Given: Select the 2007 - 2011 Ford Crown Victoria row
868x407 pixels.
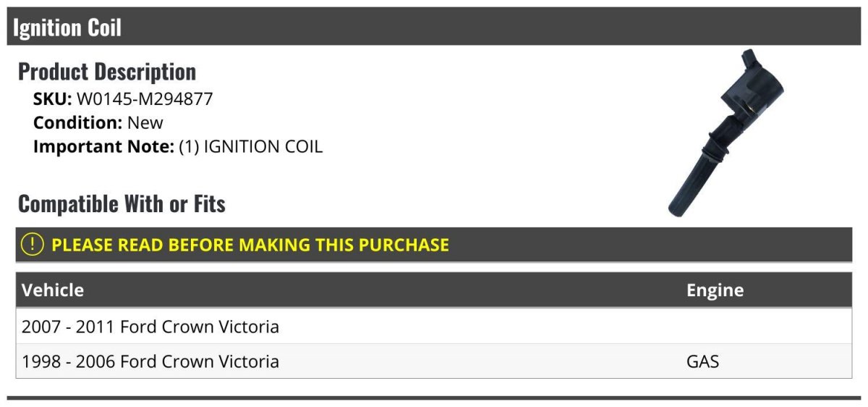Looking at the screenshot, I should (x=434, y=327).
